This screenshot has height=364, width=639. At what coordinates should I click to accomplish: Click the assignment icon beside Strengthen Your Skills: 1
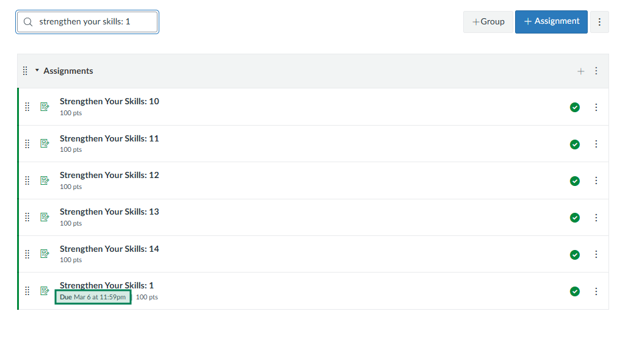click(45, 291)
